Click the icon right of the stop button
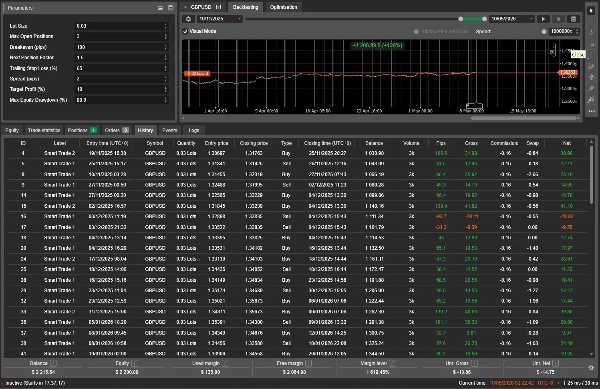The image size is (600, 389). tap(573, 19)
